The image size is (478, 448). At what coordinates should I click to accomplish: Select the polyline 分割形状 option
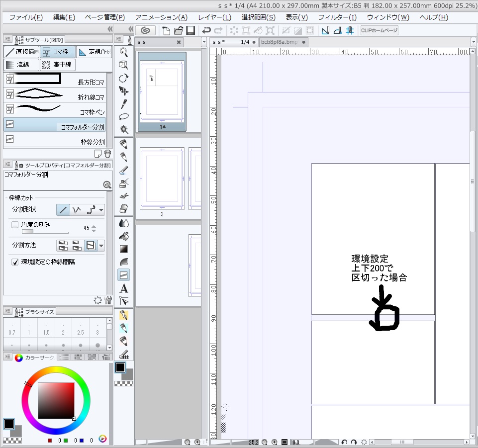click(x=77, y=210)
